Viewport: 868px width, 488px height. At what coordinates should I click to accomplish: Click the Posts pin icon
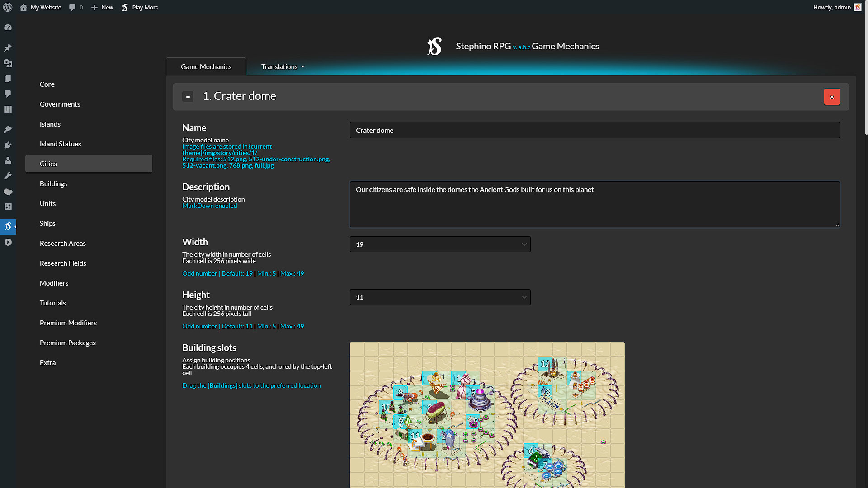pyautogui.click(x=8, y=48)
